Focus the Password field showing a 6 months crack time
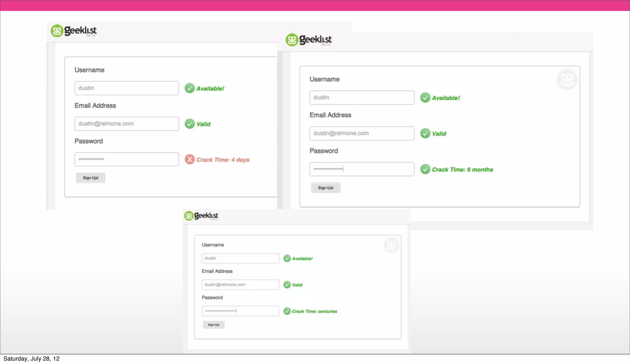Image resolution: width=630 pixels, height=364 pixels. (x=362, y=169)
